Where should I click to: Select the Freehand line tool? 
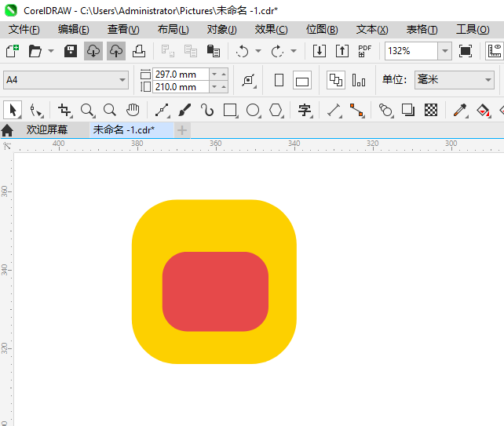162,110
